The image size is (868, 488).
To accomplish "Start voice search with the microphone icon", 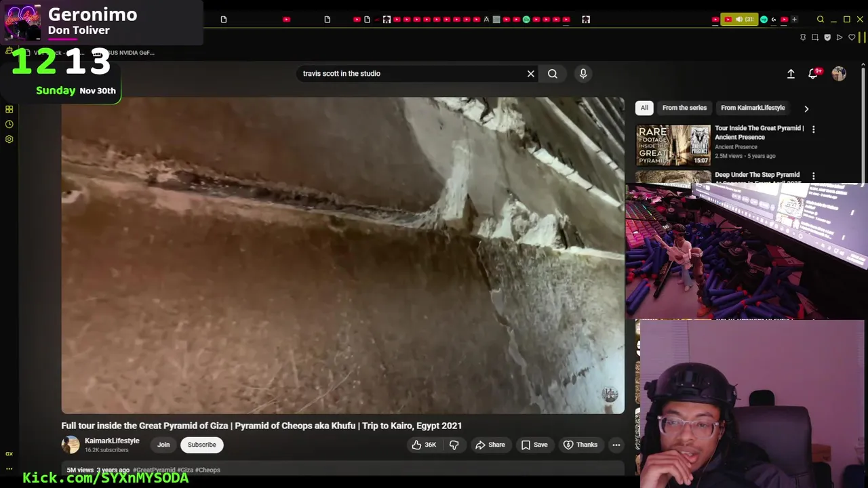I will [x=583, y=74].
